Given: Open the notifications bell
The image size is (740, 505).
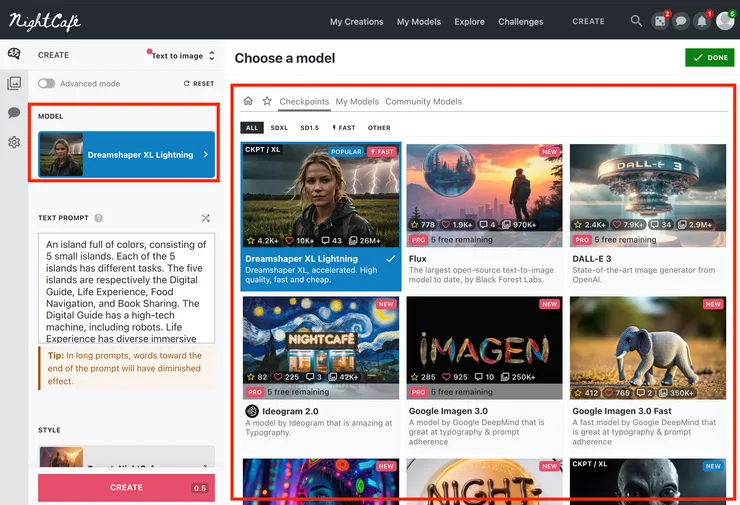Looking at the screenshot, I should coord(702,21).
